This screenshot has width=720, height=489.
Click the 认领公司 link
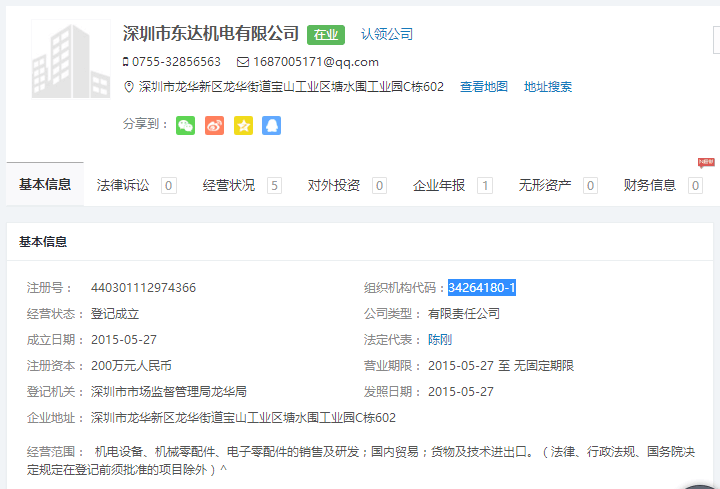tap(387, 34)
